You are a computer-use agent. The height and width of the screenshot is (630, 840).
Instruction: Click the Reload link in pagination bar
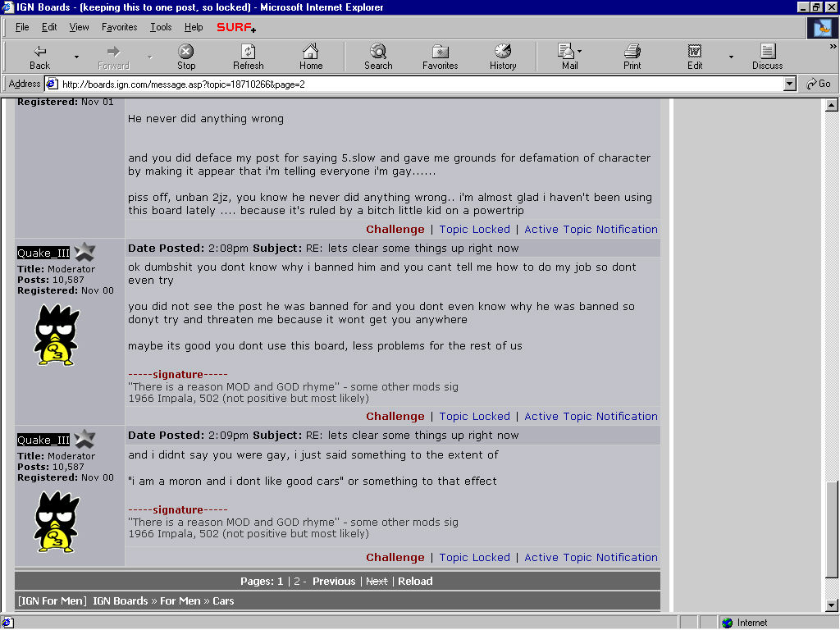pos(415,582)
